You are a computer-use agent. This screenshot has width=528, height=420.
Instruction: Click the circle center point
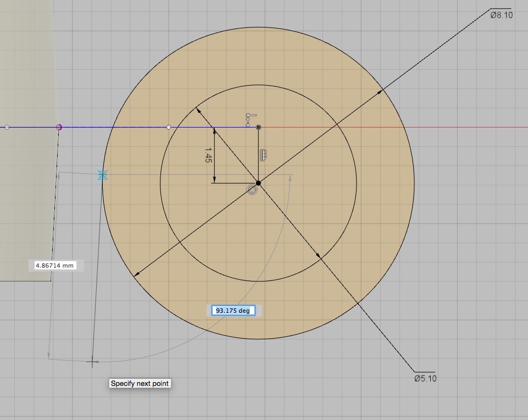pos(258,183)
